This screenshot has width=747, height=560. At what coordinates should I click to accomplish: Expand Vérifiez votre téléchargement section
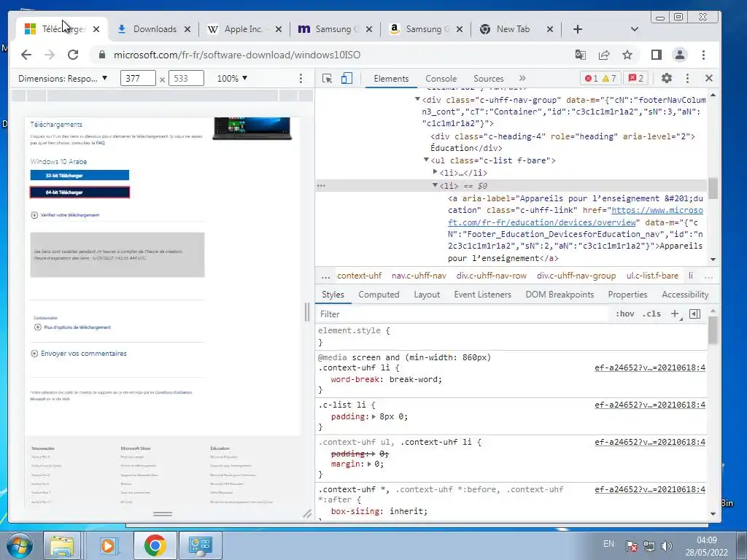click(x=65, y=215)
